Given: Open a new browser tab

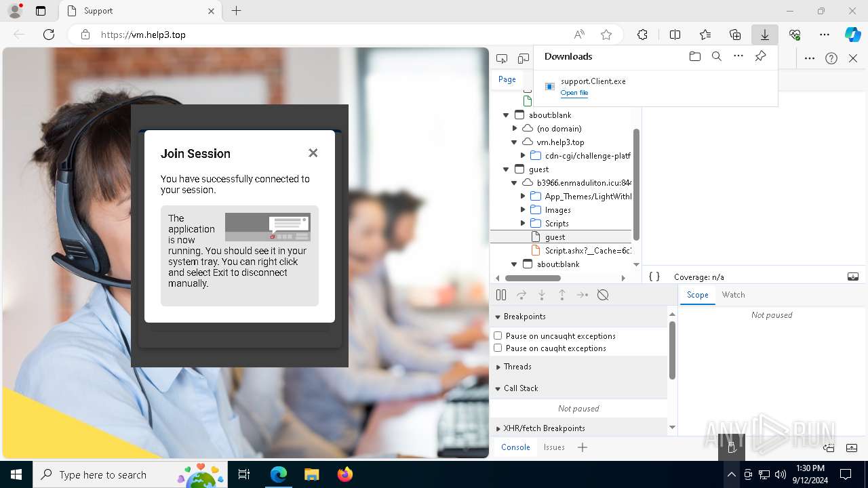Looking at the screenshot, I should (236, 11).
